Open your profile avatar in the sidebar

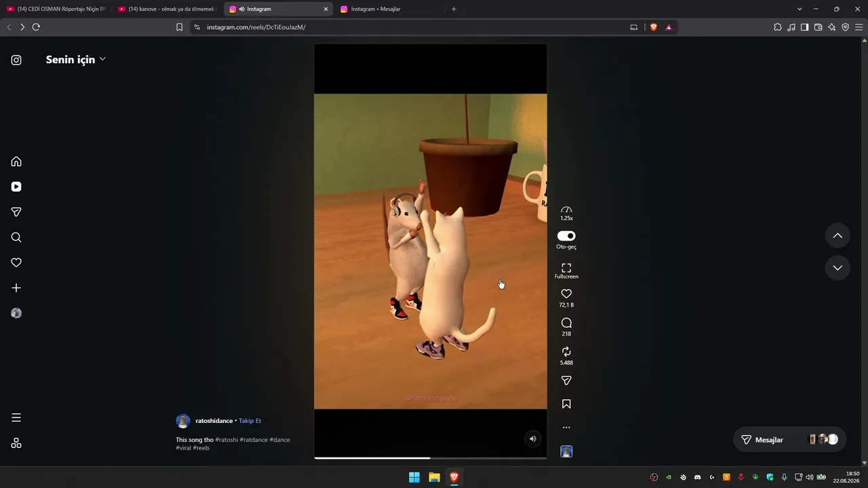[16, 313]
